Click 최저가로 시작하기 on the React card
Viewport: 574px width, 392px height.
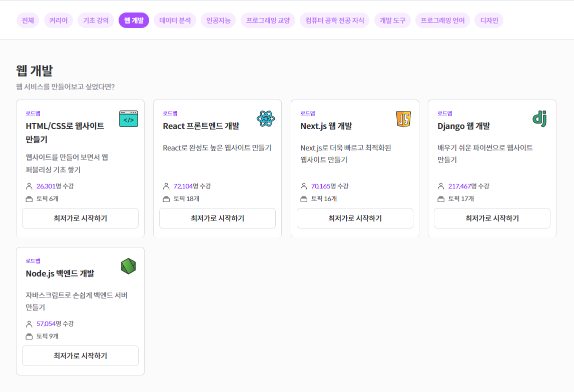pyautogui.click(x=218, y=218)
